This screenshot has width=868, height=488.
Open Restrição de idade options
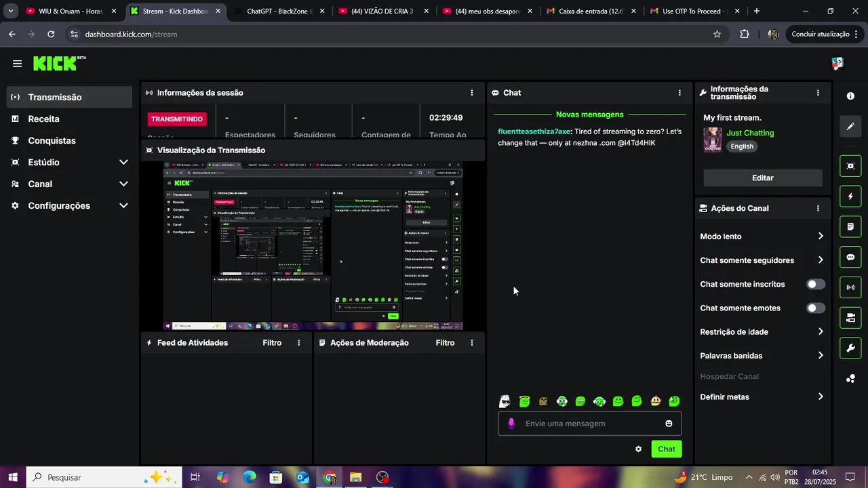763,332
